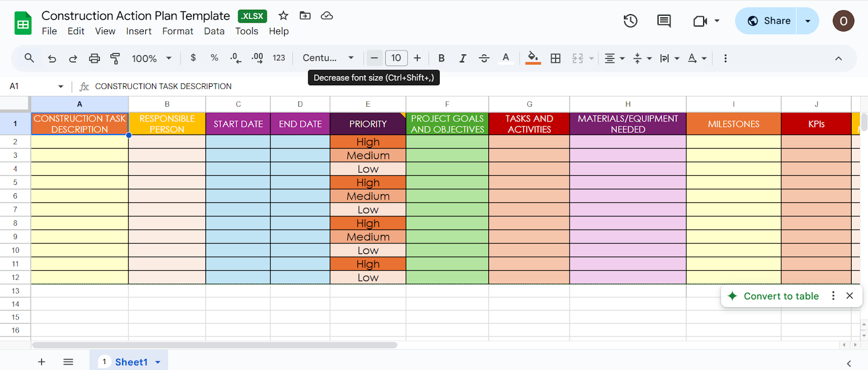
Task: Start a Meet video call
Action: pos(700,21)
